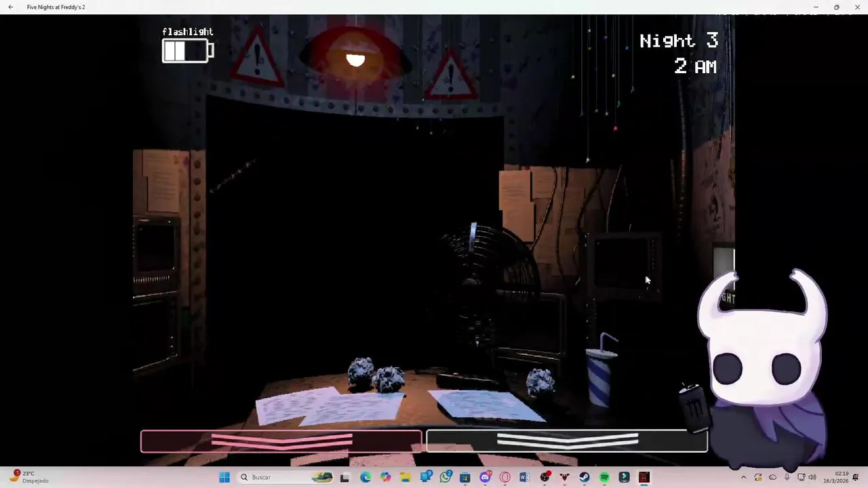Open Steam from the taskbar

click(x=584, y=477)
